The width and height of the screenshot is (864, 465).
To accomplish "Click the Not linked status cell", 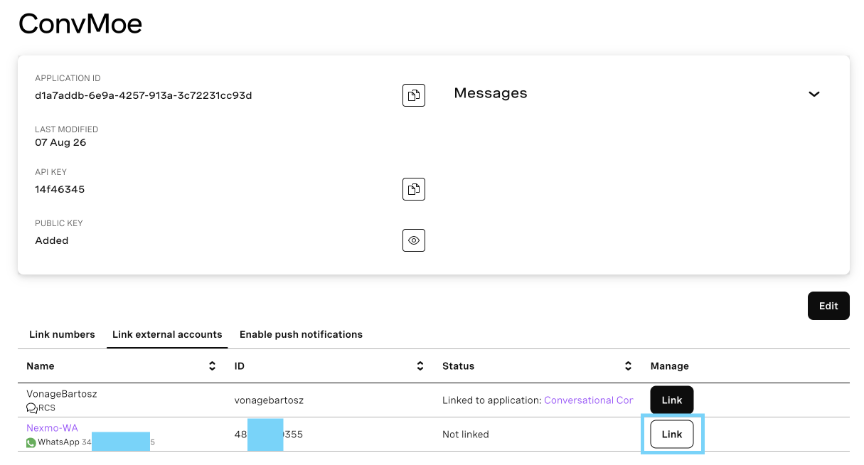I will [x=466, y=434].
